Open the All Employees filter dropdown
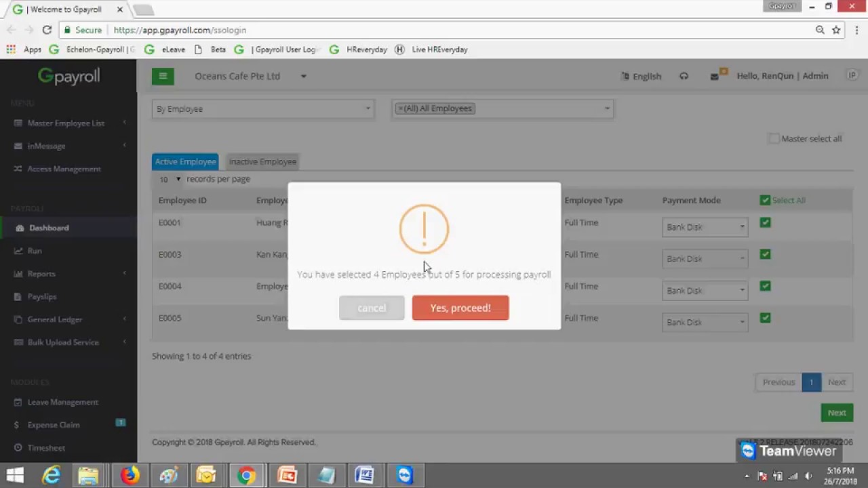The width and height of the screenshot is (868, 488). [502, 108]
